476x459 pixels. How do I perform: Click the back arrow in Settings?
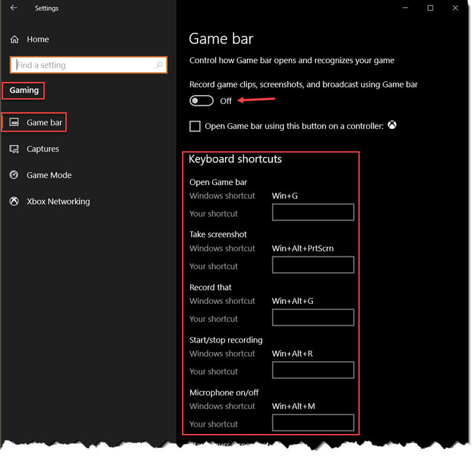(14, 8)
